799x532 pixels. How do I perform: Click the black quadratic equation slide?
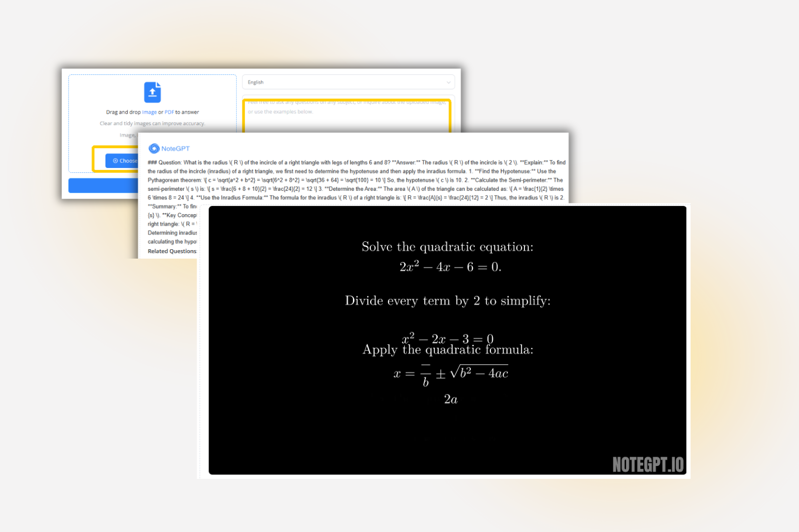coord(446,340)
